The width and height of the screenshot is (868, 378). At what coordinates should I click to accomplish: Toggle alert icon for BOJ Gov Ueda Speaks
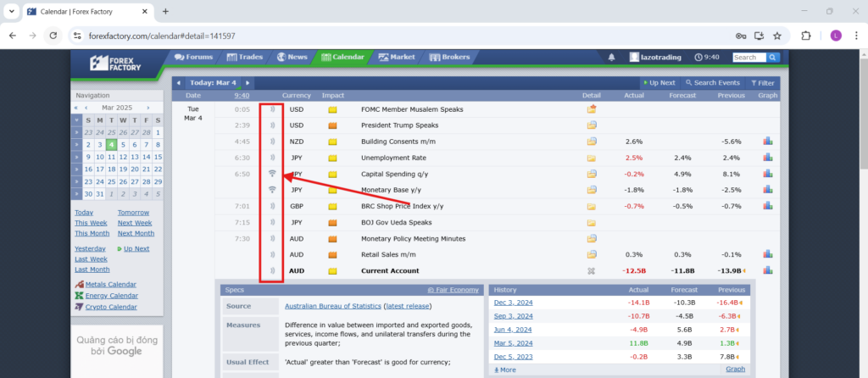click(272, 223)
